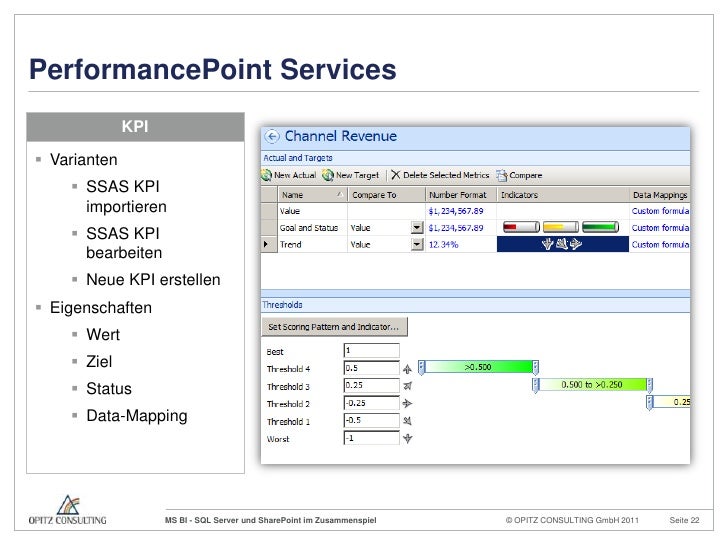Open Compare To dropdown in Trend row
The height and width of the screenshot is (546, 728).
click(x=417, y=244)
